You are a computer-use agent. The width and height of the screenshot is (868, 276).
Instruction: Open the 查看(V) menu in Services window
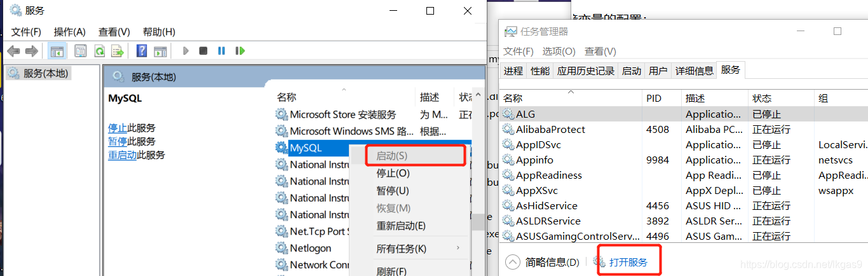click(x=114, y=32)
